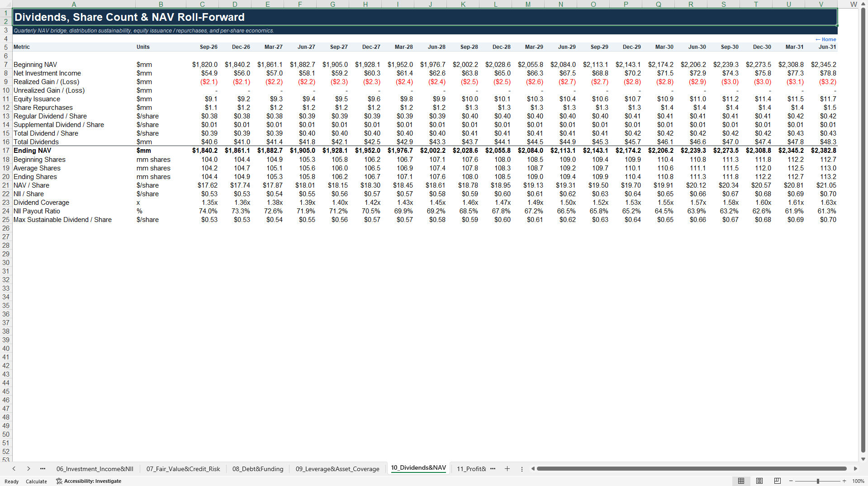
Task: Click 100% zoom level
Action: point(858,481)
